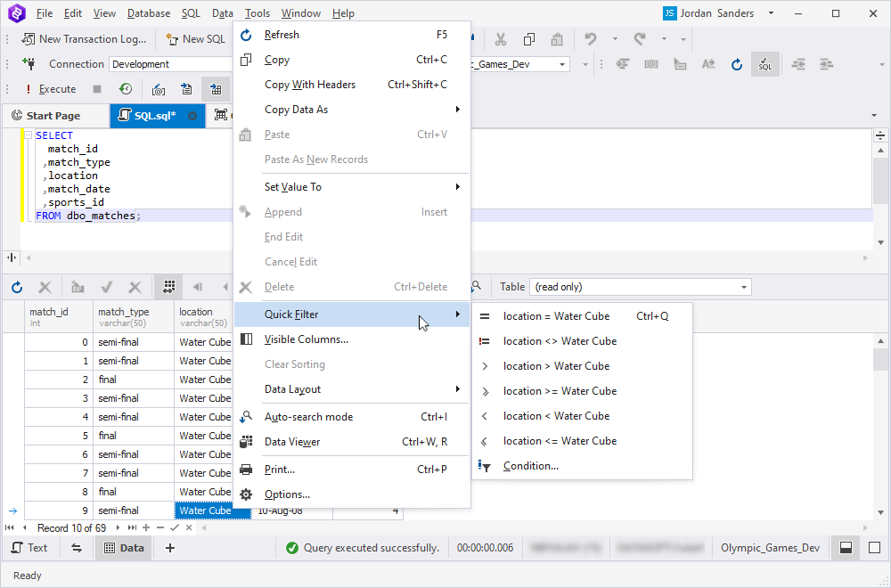Expand the Data Layout submenu

pos(352,389)
